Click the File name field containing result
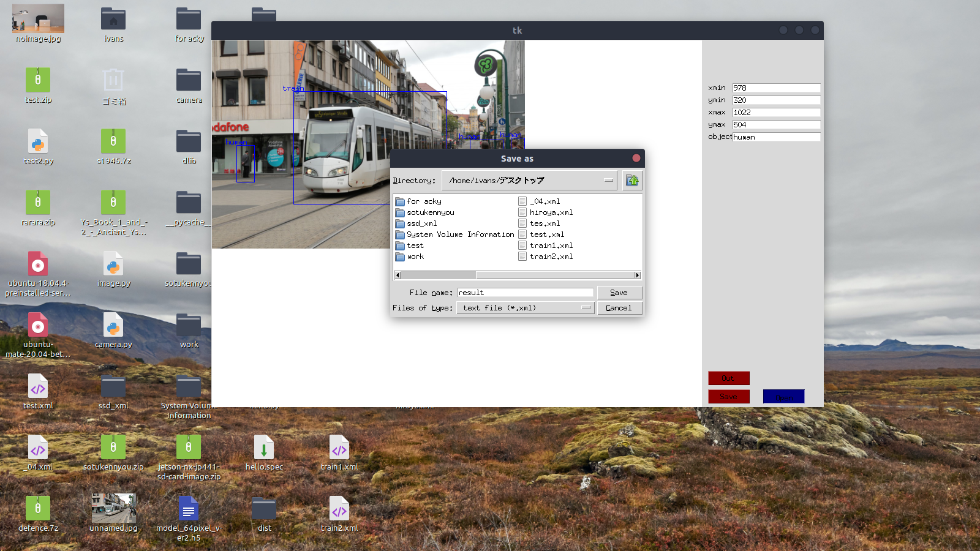 [524, 292]
